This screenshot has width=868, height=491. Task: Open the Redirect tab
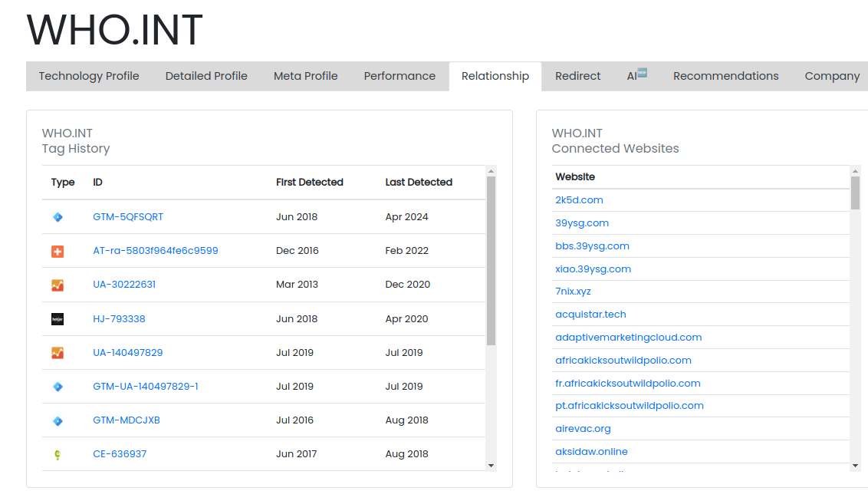[578, 76]
